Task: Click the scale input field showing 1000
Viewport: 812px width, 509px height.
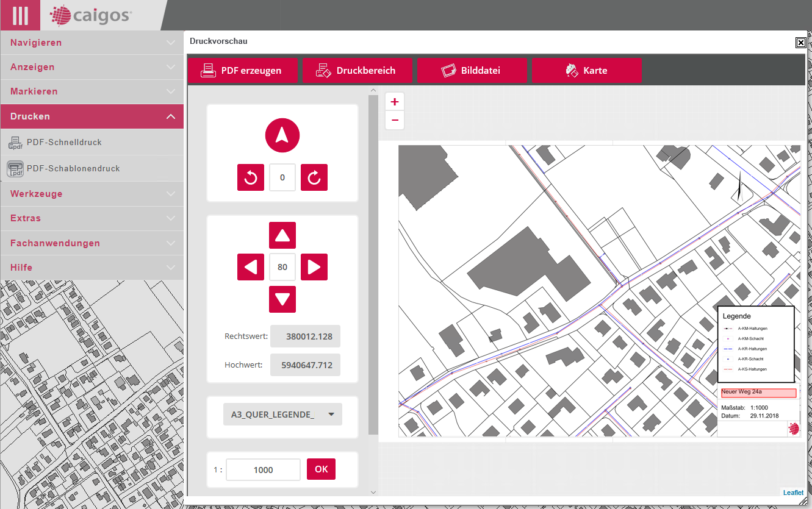Action: (x=263, y=470)
